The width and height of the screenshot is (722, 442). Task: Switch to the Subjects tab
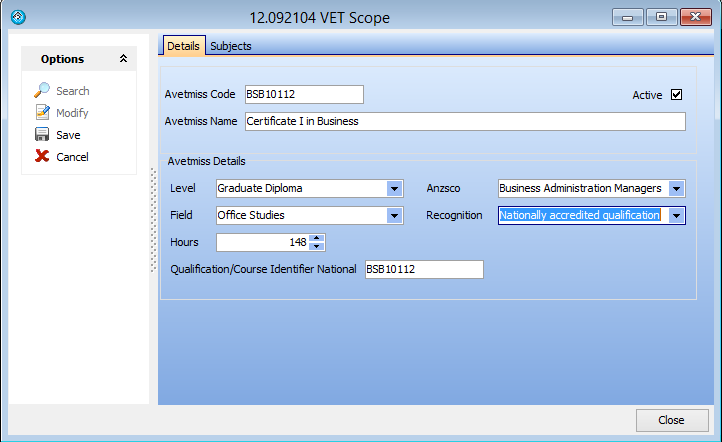[231, 46]
